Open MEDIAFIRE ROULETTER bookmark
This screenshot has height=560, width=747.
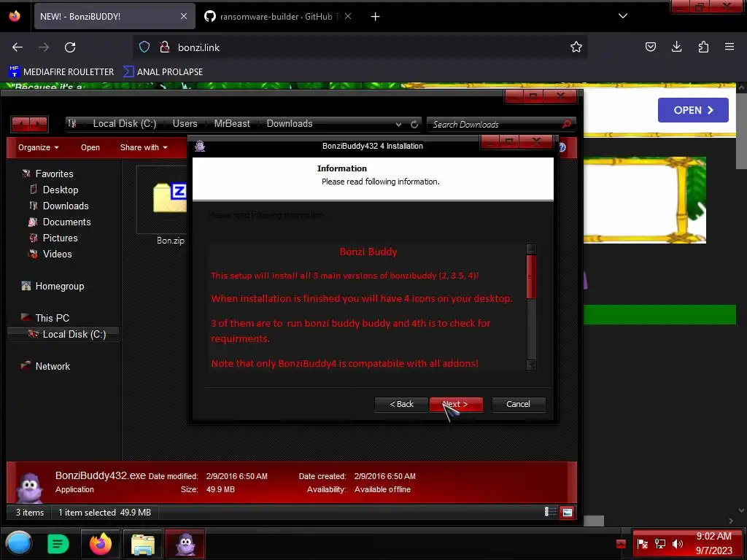(x=61, y=72)
